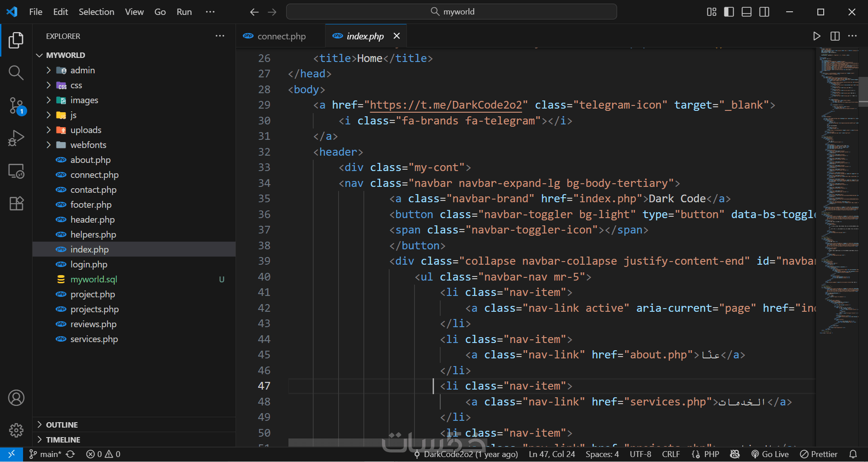
Task: Go forward with the navigation arrow
Action: tap(272, 12)
